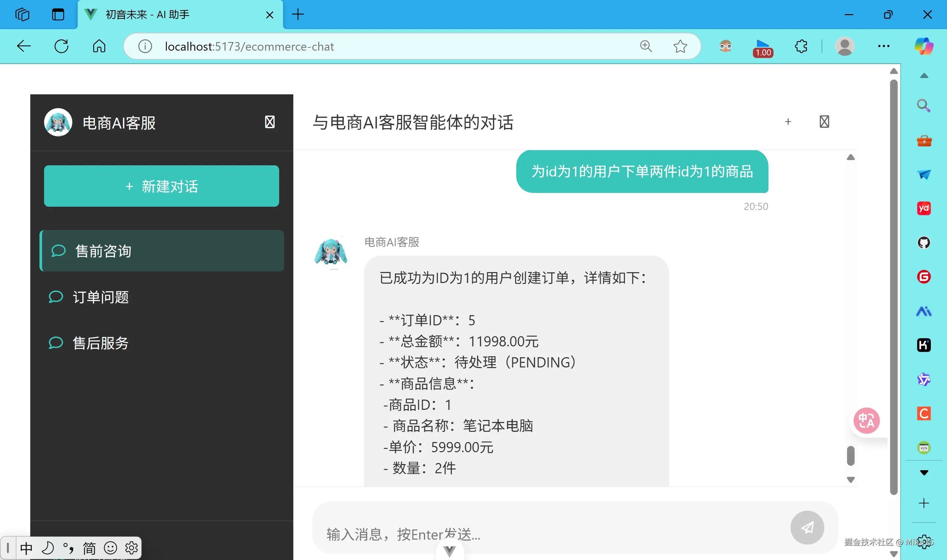
Task: Open the browser ellipsis menu
Action: (884, 46)
